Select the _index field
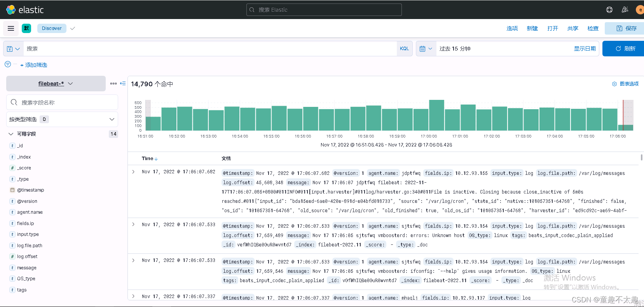Image resolution: width=644 pixels, height=307 pixels. [x=24, y=157]
